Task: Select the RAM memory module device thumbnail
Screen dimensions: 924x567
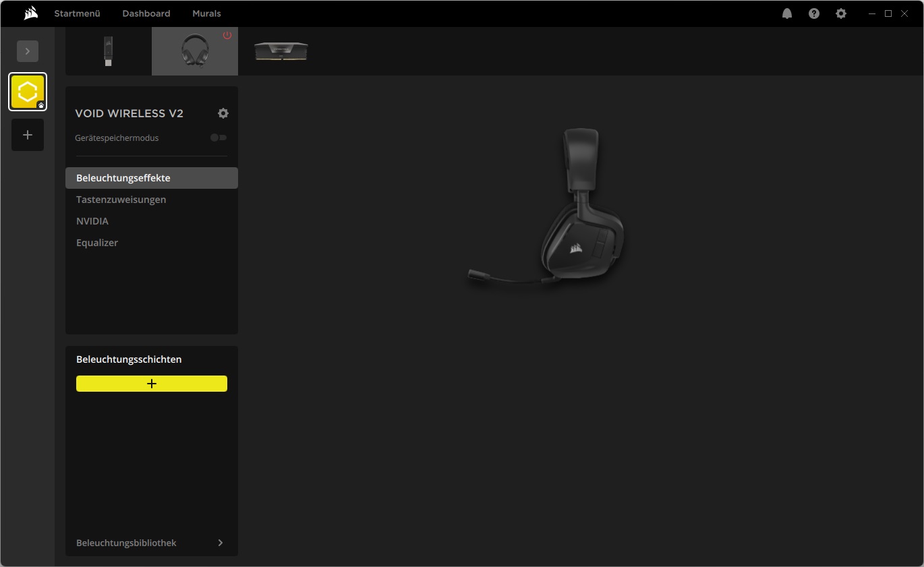Action: point(281,51)
